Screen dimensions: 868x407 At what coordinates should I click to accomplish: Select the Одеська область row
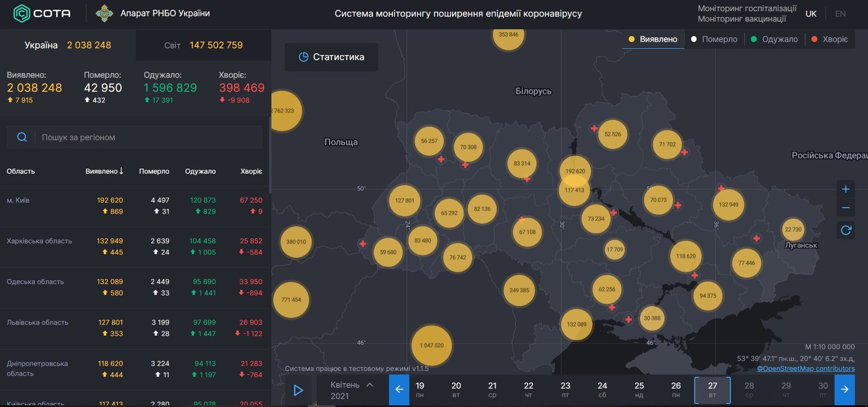click(135, 288)
